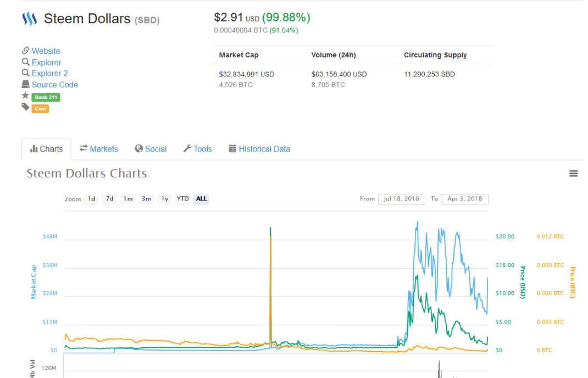Click the green (99.88%) change figure
This screenshot has height=378, width=588.
286,17
